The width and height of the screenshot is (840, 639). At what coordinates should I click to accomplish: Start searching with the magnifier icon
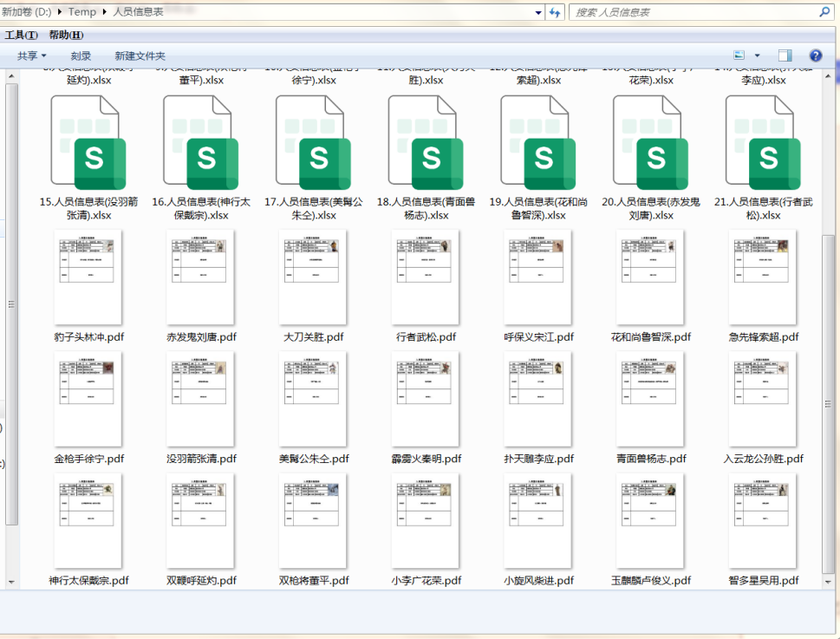point(822,12)
